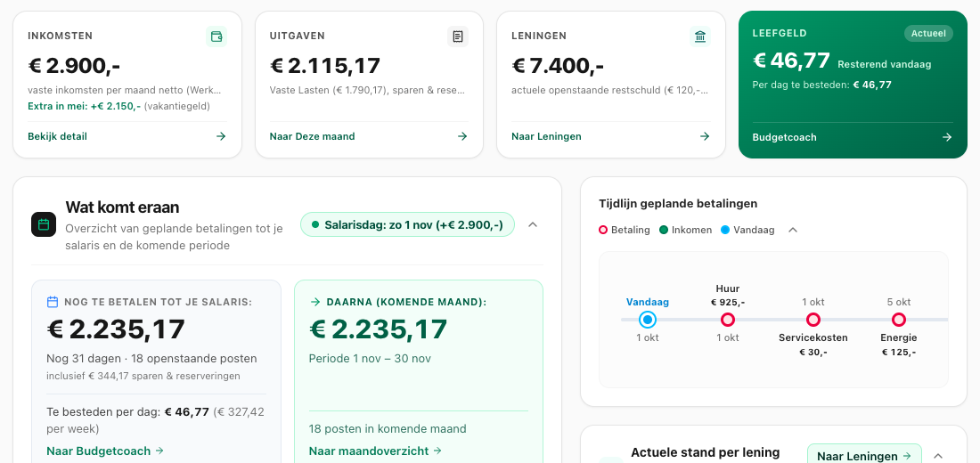Viewport: 980px width, 463px height.
Task: Click the receipt icon on Uitgaven card
Action: pyautogui.click(x=458, y=37)
